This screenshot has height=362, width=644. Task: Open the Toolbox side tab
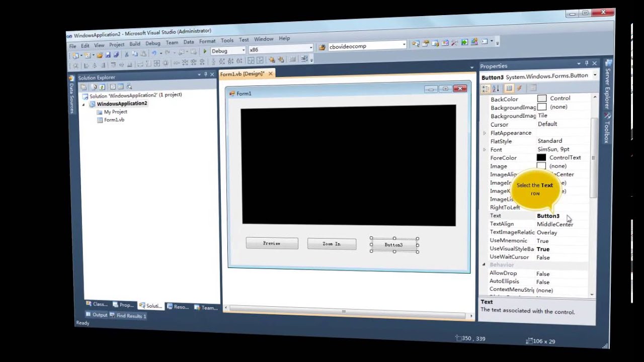coord(607,129)
